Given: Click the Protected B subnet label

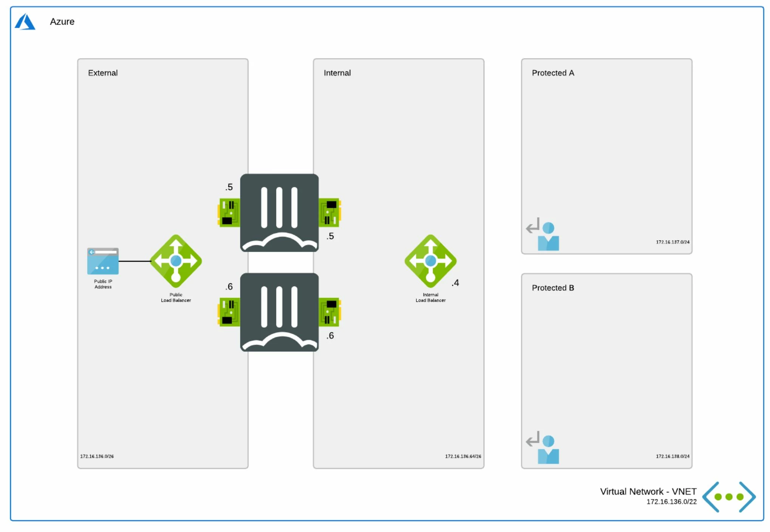Looking at the screenshot, I should [x=553, y=288].
